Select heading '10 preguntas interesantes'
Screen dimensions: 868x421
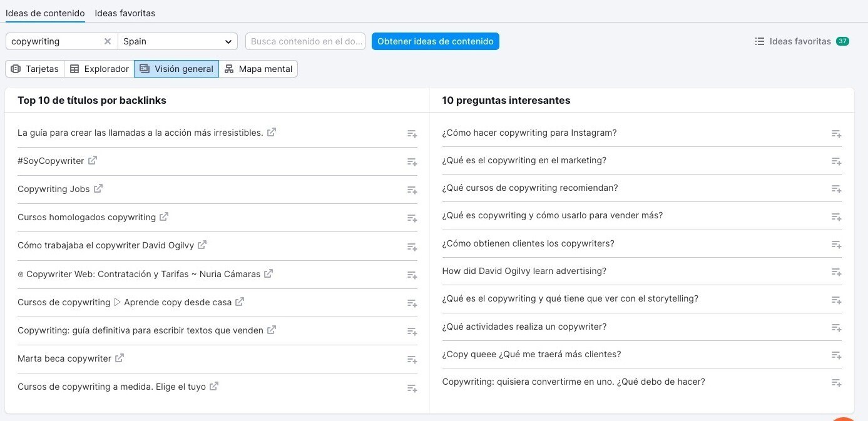(x=506, y=100)
